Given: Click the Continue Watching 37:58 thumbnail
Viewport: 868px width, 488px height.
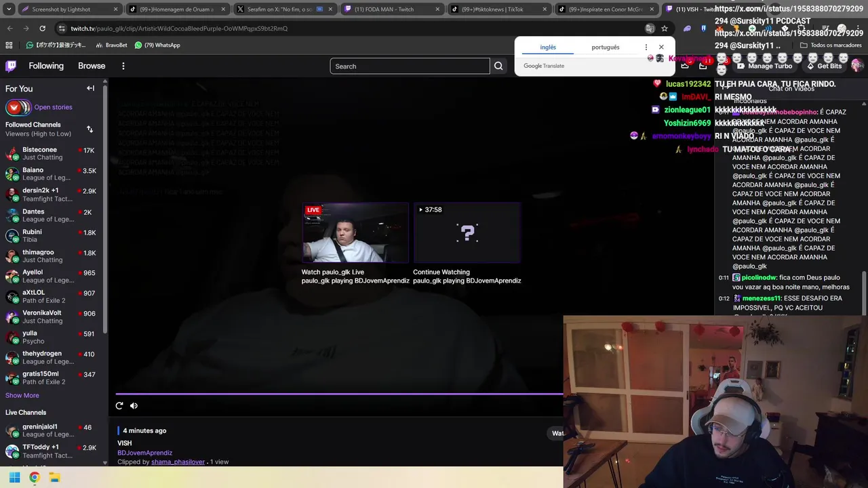Looking at the screenshot, I should (467, 232).
